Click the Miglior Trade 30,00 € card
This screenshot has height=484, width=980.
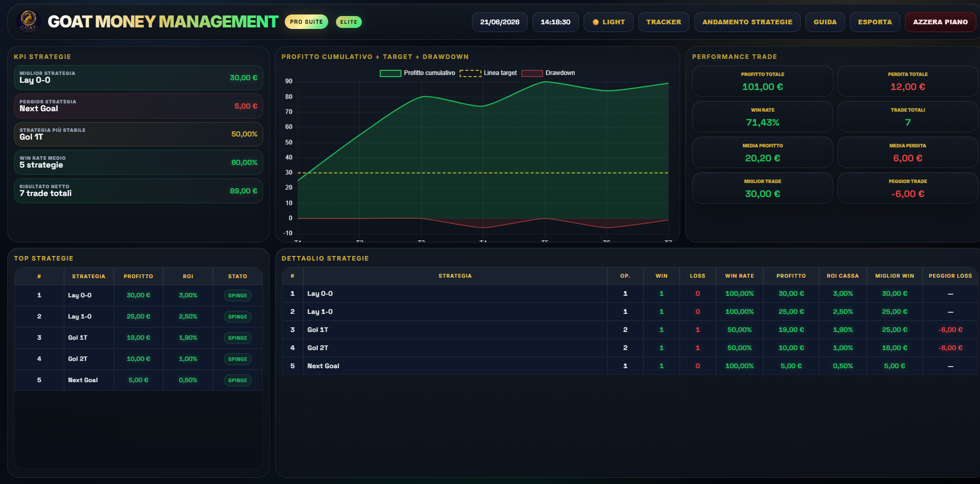(762, 188)
